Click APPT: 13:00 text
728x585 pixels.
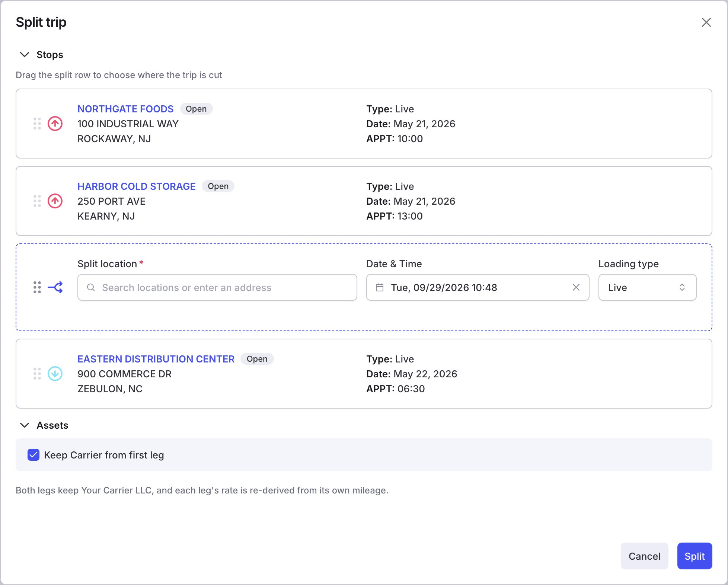(x=395, y=216)
